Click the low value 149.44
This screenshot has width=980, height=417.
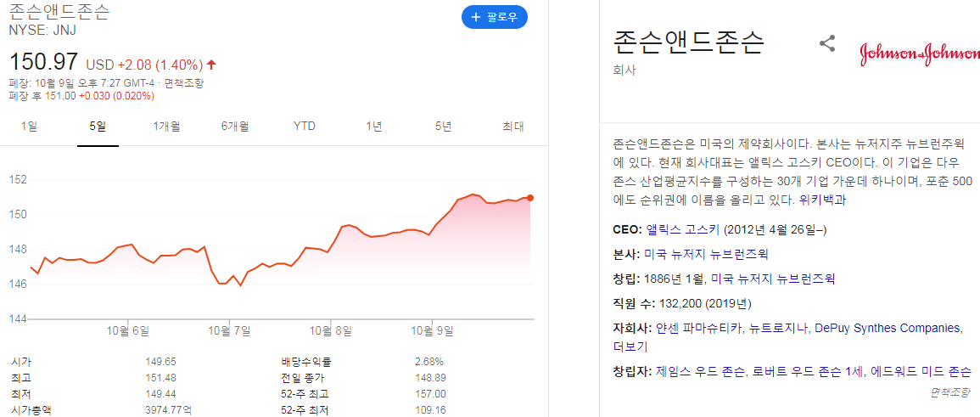[160, 394]
